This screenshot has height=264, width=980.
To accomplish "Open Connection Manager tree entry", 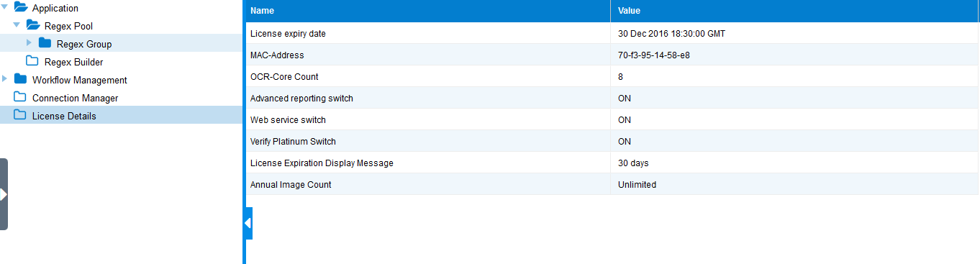I will tap(75, 98).
